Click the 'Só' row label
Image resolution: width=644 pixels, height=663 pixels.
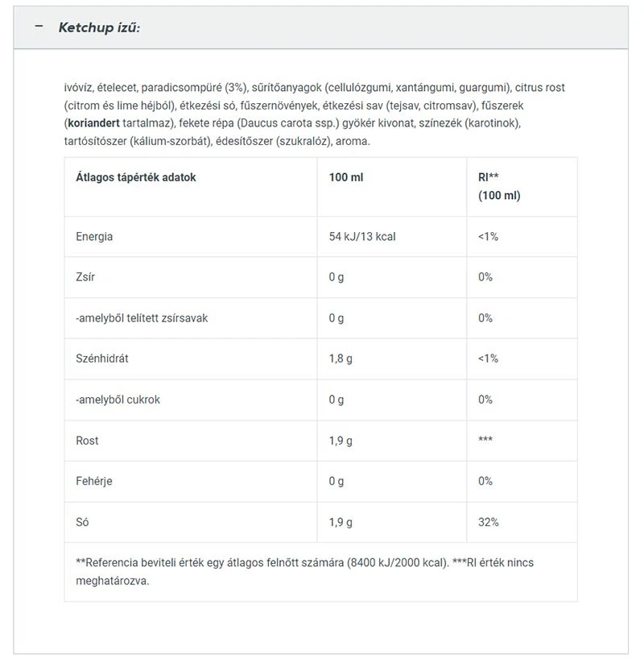pyautogui.click(x=82, y=522)
